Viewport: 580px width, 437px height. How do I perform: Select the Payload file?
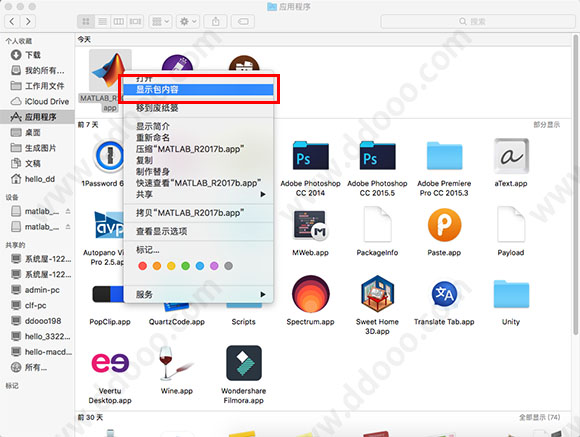pyautogui.click(x=511, y=225)
